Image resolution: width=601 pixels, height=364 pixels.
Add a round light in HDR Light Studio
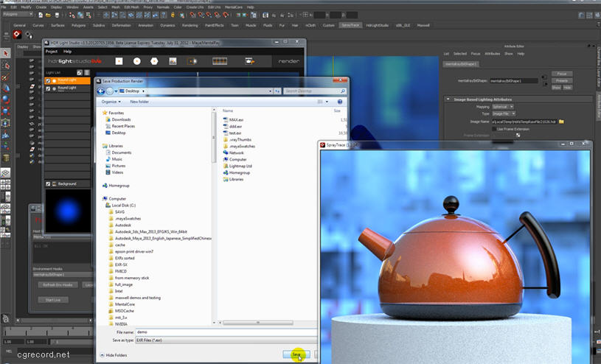[x=136, y=61]
